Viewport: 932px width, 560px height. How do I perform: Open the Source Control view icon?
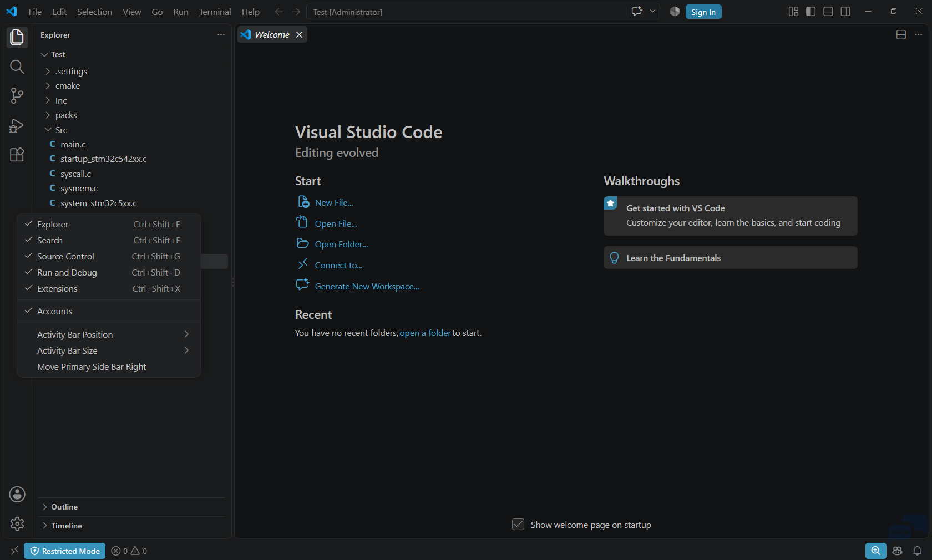pos(17,96)
